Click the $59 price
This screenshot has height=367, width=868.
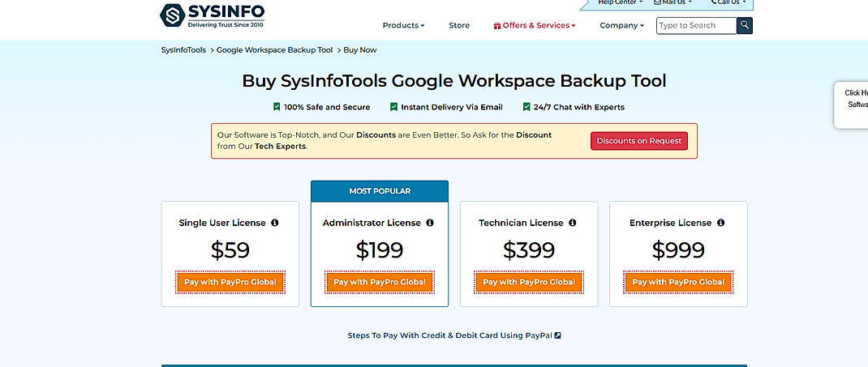click(230, 250)
